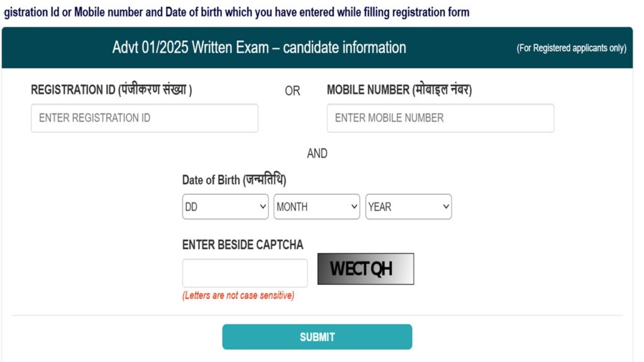Click the For Registered applicants only text
The height and width of the screenshot is (362, 644).
click(571, 48)
